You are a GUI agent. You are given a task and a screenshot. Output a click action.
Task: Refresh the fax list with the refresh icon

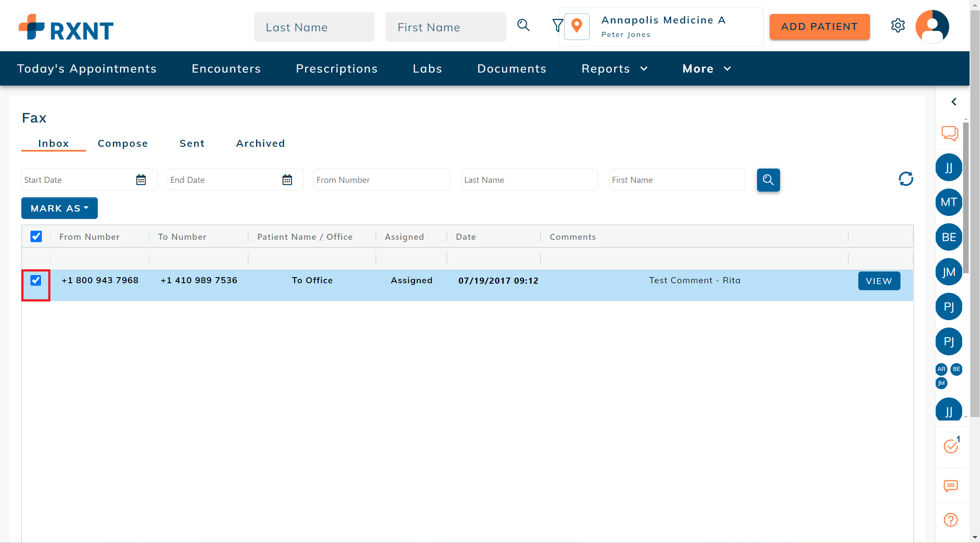[x=906, y=179]
